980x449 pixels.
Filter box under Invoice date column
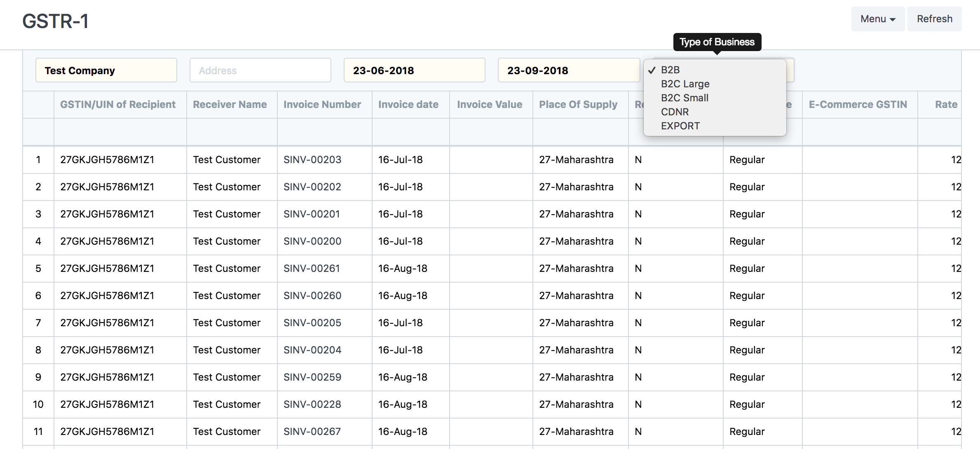pyautogui.click(x=411, y=132)
